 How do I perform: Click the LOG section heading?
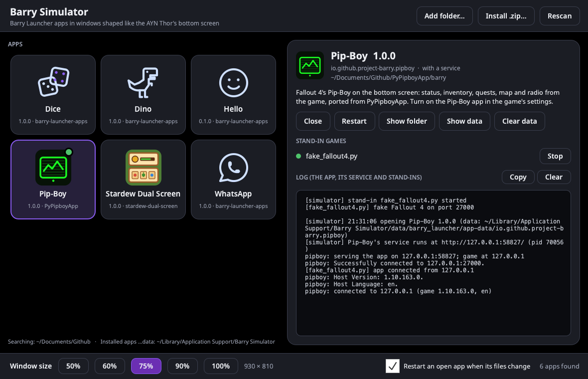pos(359,178)
